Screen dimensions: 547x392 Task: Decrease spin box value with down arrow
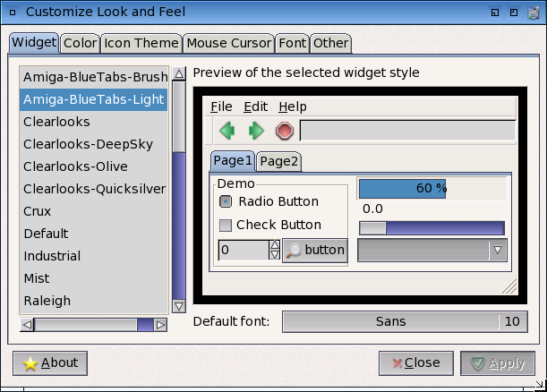point(275,255)
